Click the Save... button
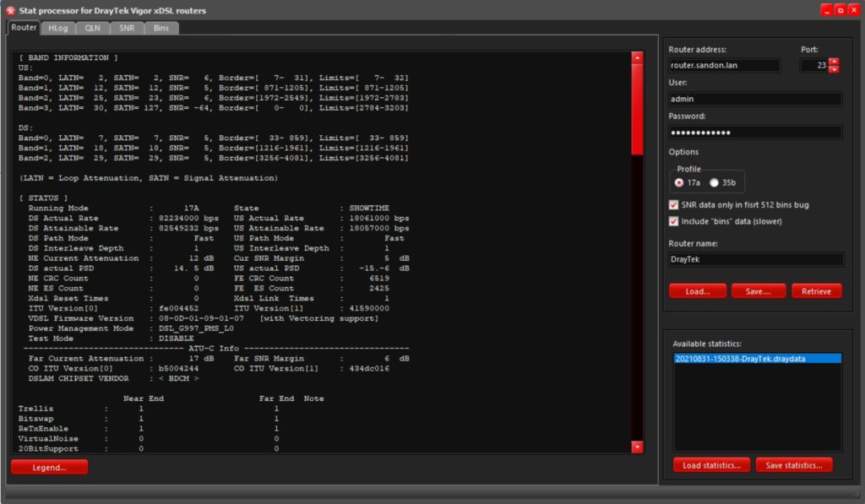 pyautogui.click(x=758, y=291)
